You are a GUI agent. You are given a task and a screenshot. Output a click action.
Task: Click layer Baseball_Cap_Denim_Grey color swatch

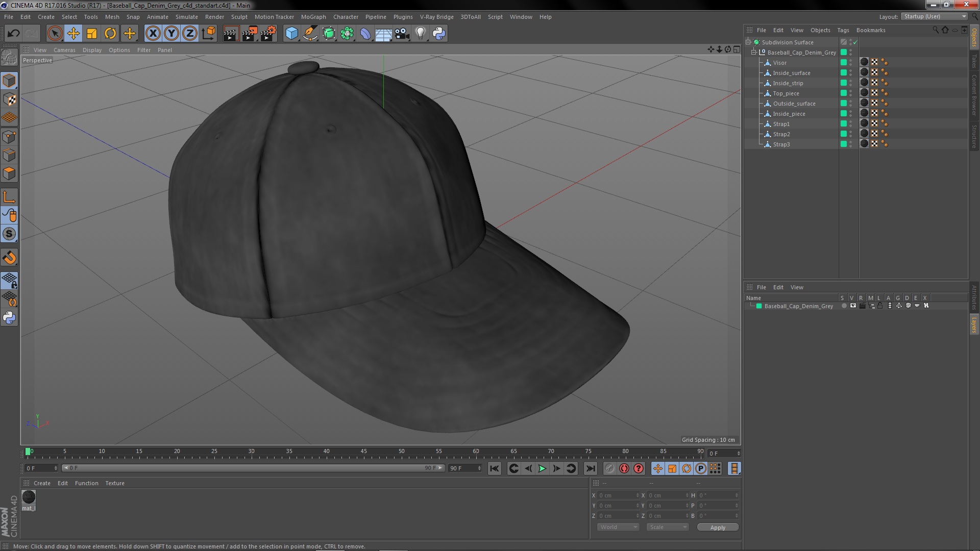tap(759, 306)
